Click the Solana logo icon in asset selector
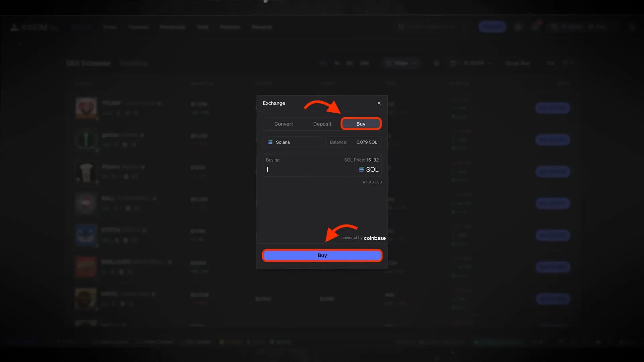The image size is (644, 362). click(270, 142)
